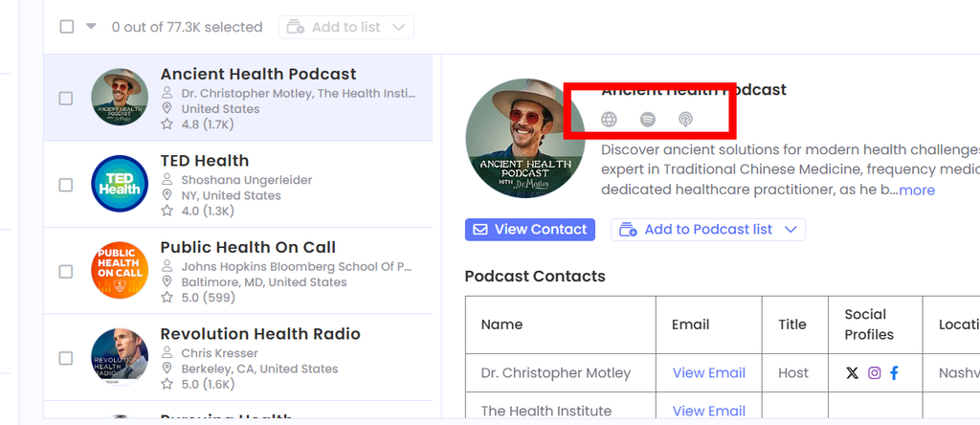Click the Revolution Health Radio thumbnail

(x=120, y=356)
